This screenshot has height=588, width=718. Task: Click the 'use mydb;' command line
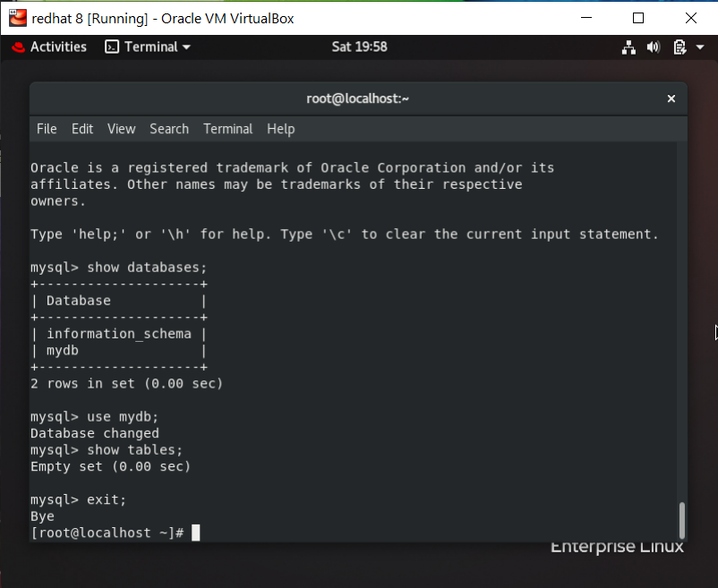pyautogui.click(x=94, y=417)
